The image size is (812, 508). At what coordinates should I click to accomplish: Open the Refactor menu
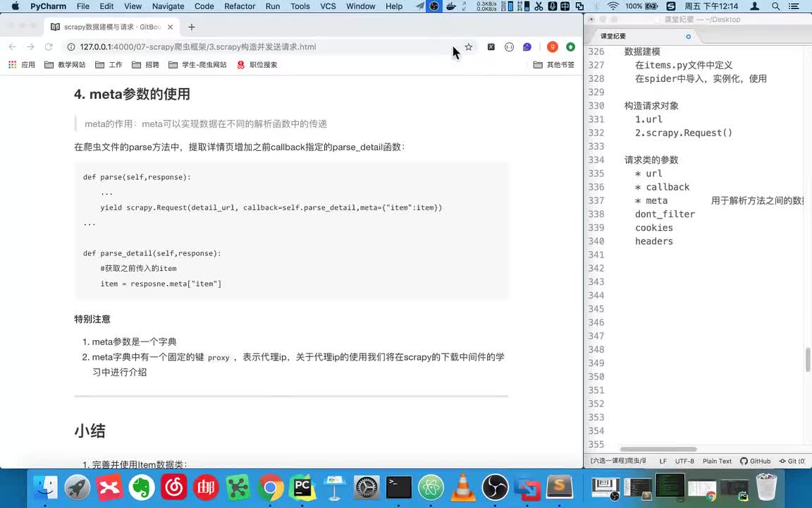240,6
